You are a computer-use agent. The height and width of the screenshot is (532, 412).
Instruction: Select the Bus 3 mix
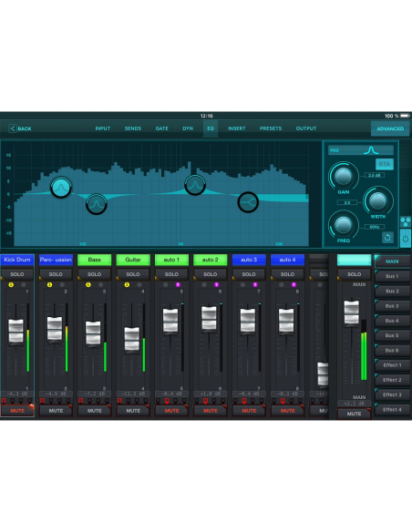[392, 306]
